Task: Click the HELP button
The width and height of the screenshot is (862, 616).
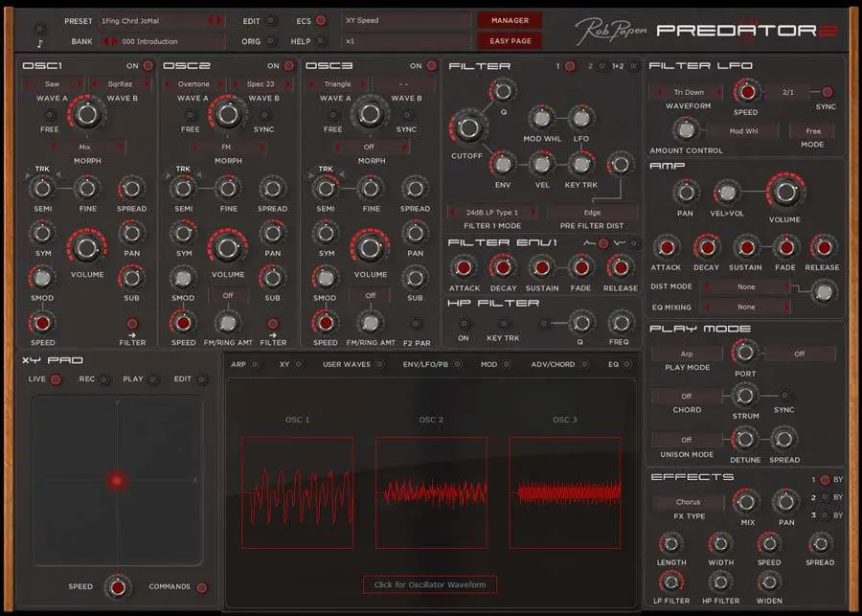Action: [x=321, y=41]
